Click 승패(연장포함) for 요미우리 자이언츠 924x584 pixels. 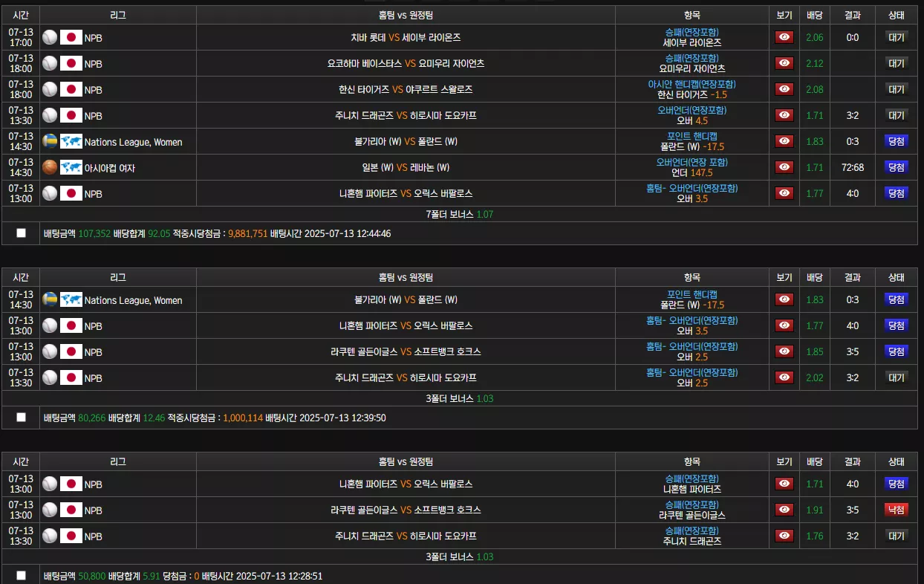(692, 58)
